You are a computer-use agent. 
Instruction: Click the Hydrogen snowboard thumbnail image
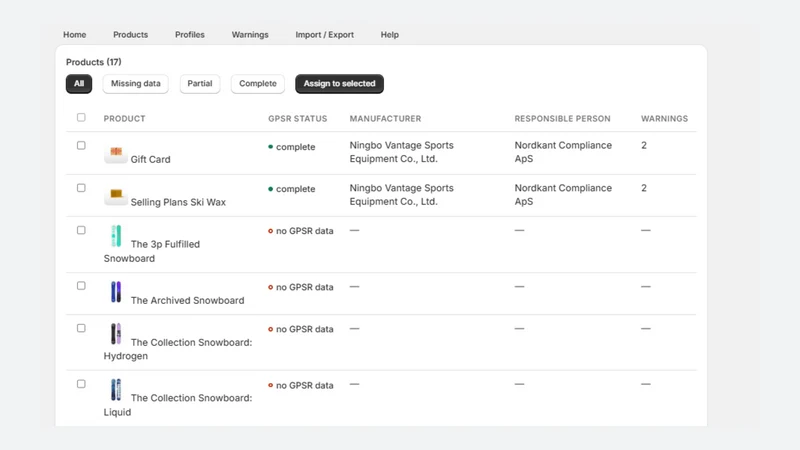(116, 334)
